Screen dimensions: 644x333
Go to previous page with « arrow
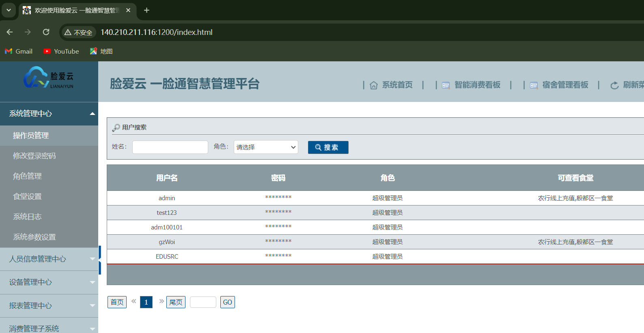tap(134, 301)
